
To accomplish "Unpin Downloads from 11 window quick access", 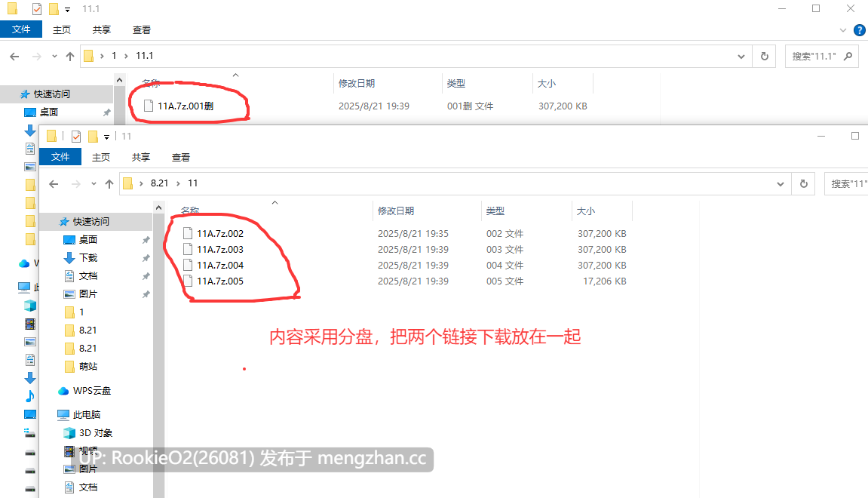I will point(146,258).
